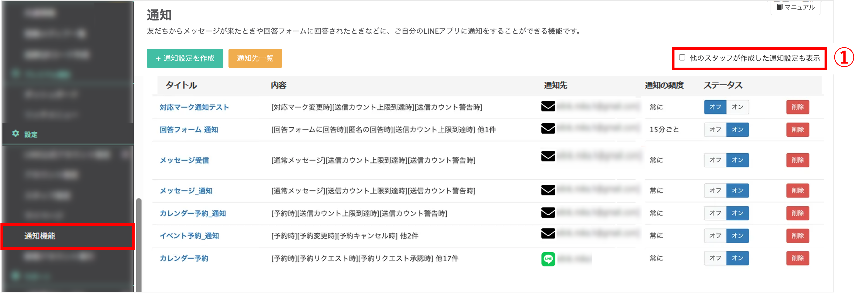The width and height of the screenshot is (868, 293).
Task: Click the envelope icon for メッセージ受信
Action: (548, 156)
